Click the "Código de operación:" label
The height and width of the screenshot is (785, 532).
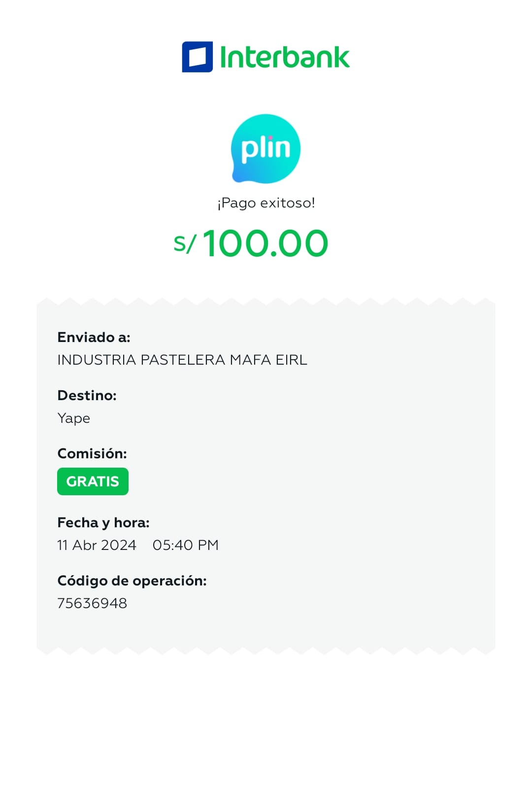pos(132,581)
